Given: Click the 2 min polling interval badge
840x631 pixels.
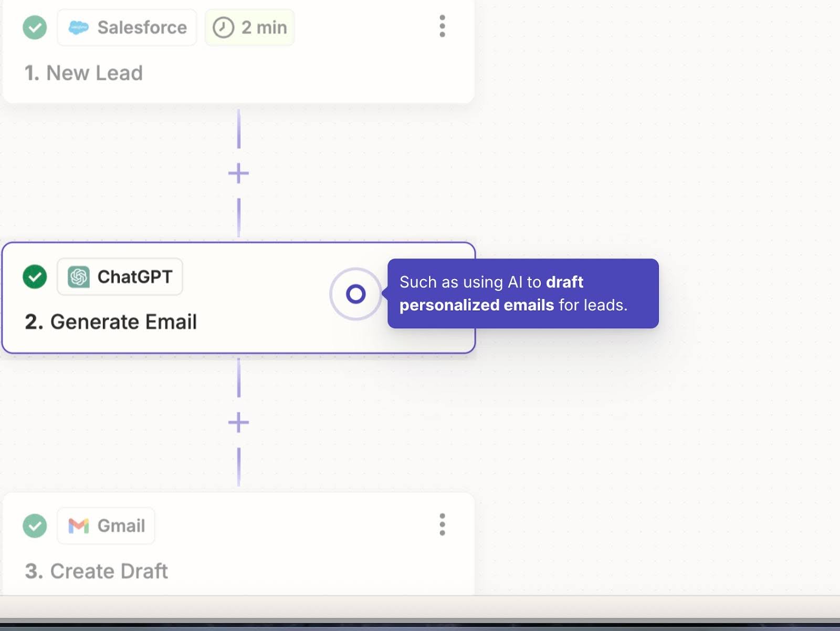Looking at the screenshot, I should click(249, 27).
